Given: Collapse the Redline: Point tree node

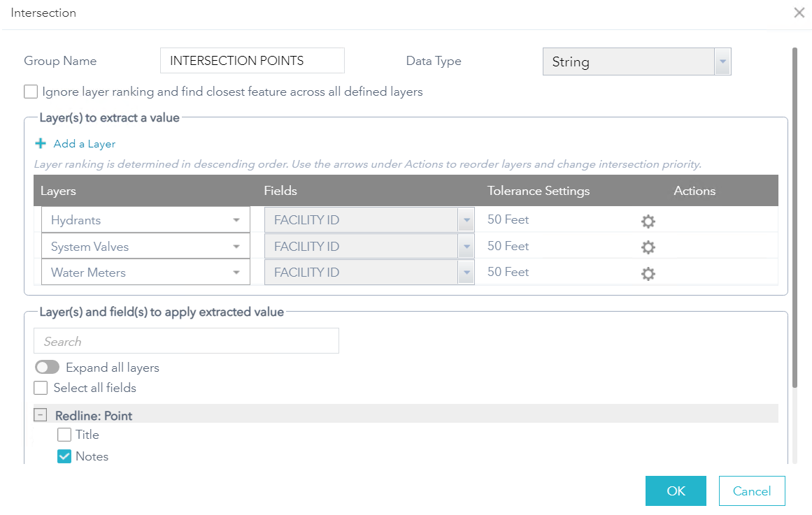Looking at the screenshot, I should [41, 415].
